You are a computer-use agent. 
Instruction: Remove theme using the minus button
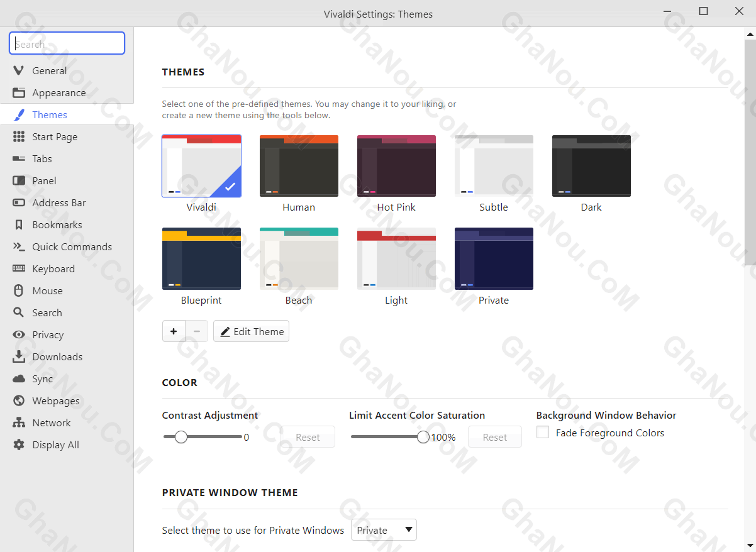[197, 331]
